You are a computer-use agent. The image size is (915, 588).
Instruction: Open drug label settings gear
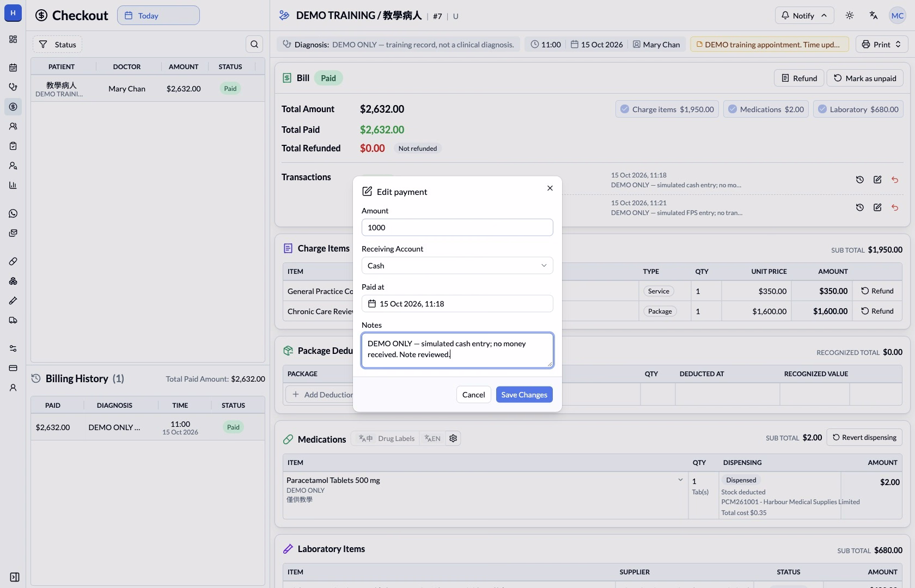tap(453, 438)
